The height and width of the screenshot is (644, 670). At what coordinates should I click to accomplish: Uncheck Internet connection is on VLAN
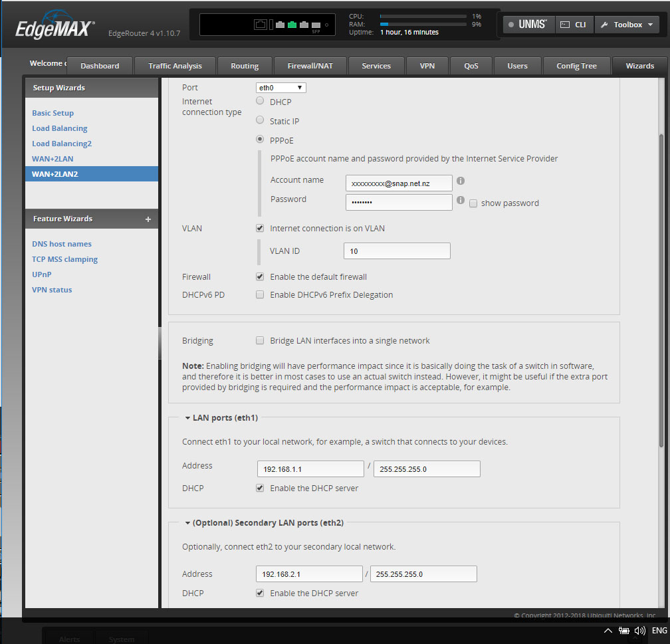coord(260,228)
